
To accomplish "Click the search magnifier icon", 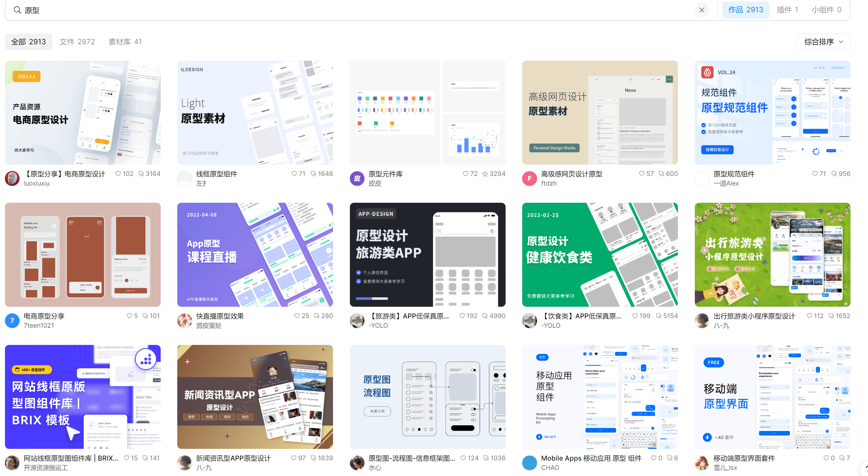I will 17,10.
